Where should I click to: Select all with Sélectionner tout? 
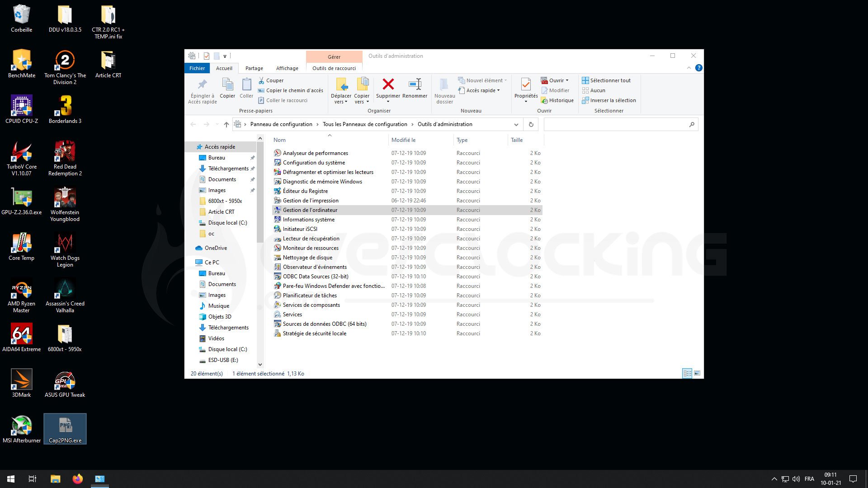coord(606,80)
